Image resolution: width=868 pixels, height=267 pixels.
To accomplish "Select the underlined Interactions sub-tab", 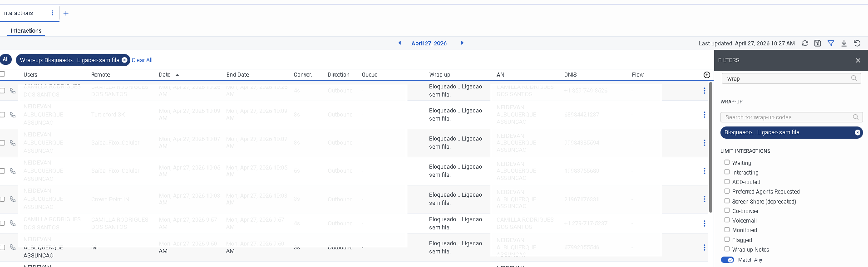I will (26, 31).
